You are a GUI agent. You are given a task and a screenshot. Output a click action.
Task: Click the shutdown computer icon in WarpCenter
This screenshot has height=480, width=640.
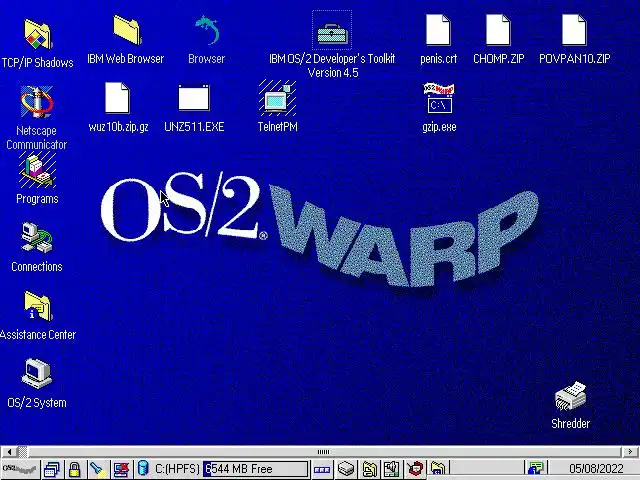[x=121, y=469]
